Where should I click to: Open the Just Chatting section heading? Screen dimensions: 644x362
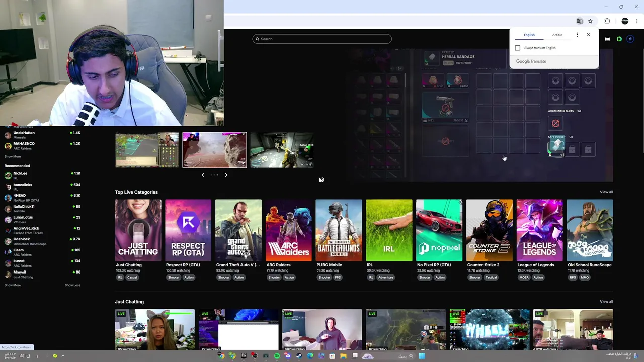(129, 302)
